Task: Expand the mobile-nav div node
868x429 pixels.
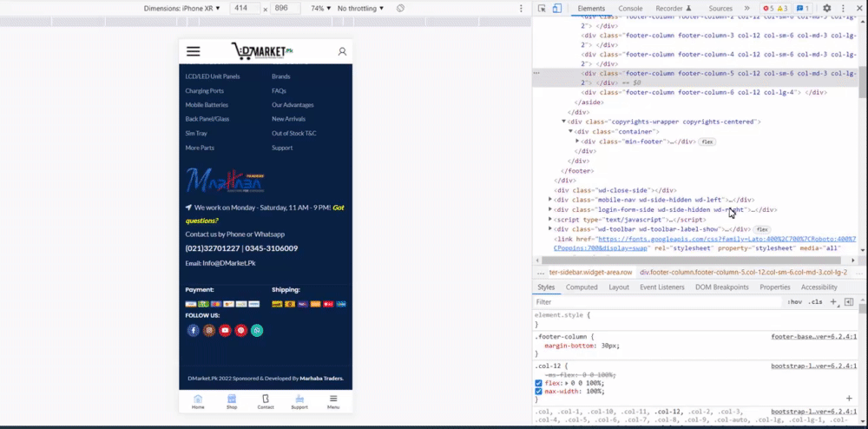Action: click(550, 200)
